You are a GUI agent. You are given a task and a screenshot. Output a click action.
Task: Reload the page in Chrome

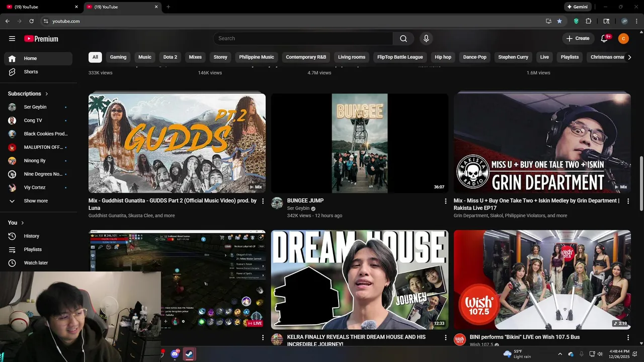click(31, 21)
